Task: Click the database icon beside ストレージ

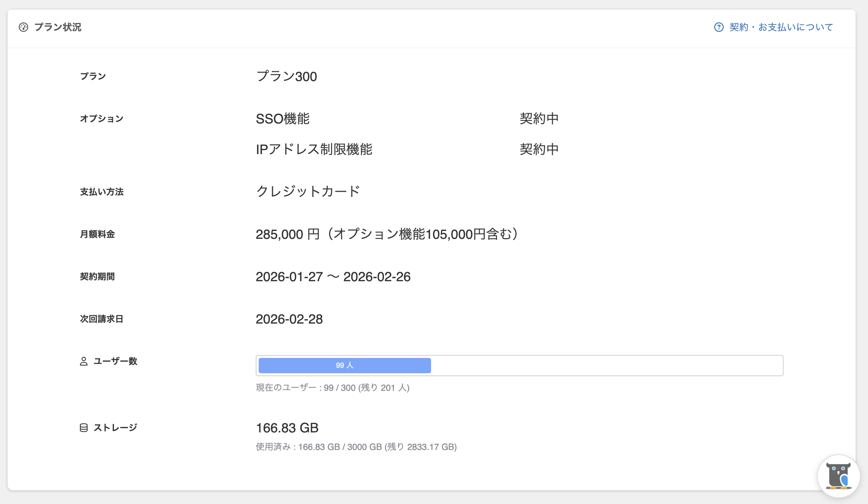Action: click(84, 428)
